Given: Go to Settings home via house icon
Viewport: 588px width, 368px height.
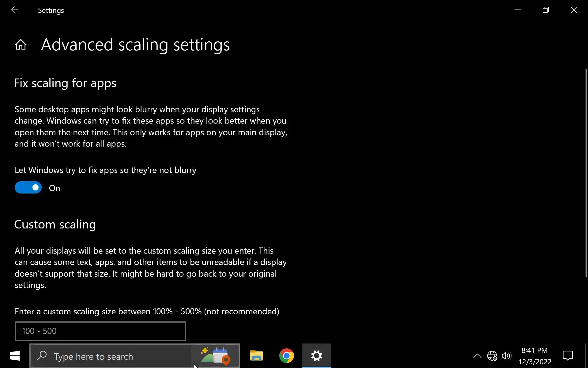Looking at the screenshot, I should (x=21, y=45).
